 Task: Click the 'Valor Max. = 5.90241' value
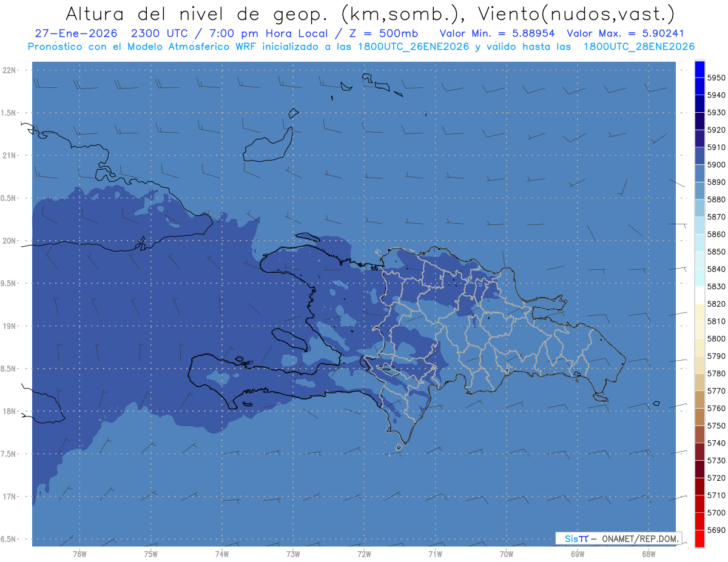pyautogui.click(x=626, y=33)
